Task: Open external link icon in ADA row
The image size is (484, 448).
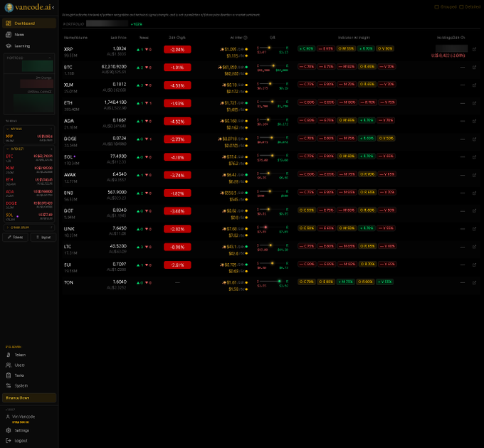Action: click(474, 121)
